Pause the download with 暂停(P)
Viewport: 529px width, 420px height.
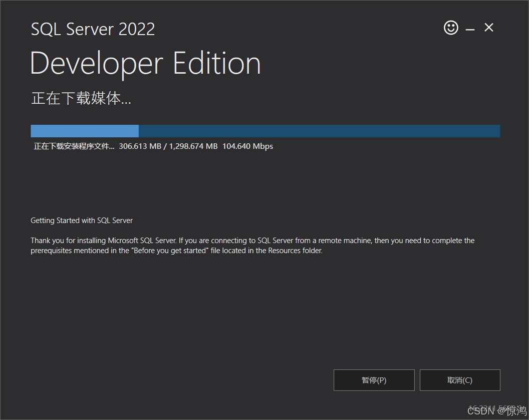pyautogui.click(x=374, y=380)
